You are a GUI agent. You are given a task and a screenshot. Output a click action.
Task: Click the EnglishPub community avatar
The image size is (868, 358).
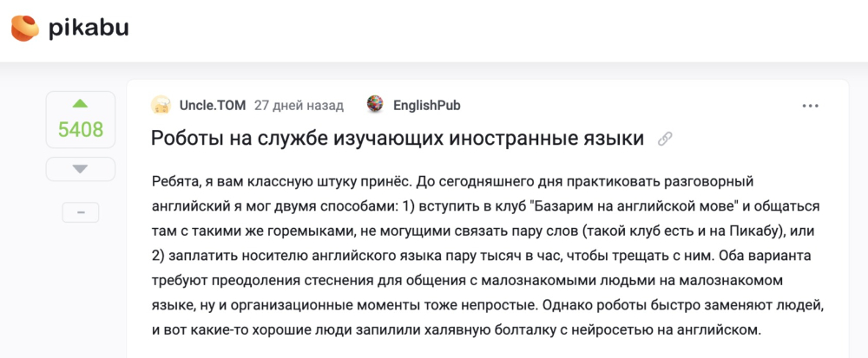click(375, 105)
